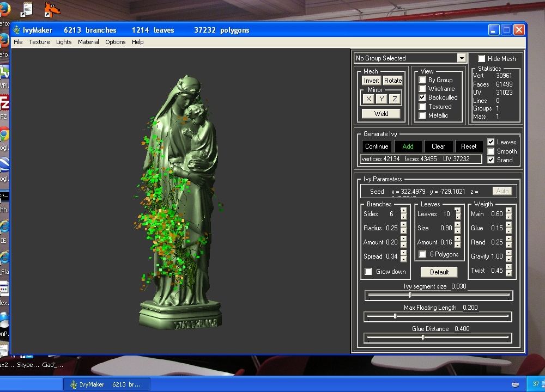Click the Glue Distance slider handle
The image size is (545, 392).
pyautogui.click(x=423, y=338)
